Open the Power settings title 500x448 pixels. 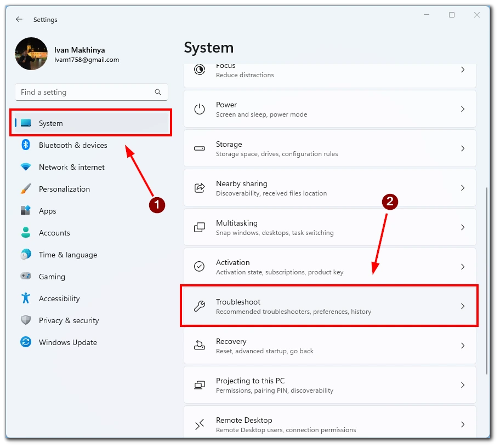226,105
